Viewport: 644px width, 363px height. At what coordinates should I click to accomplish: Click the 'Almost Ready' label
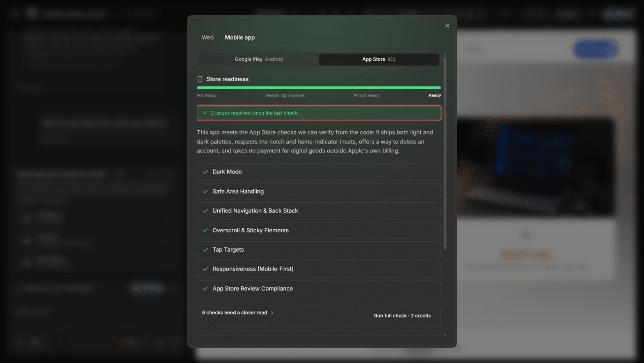(x=366, y=95)
